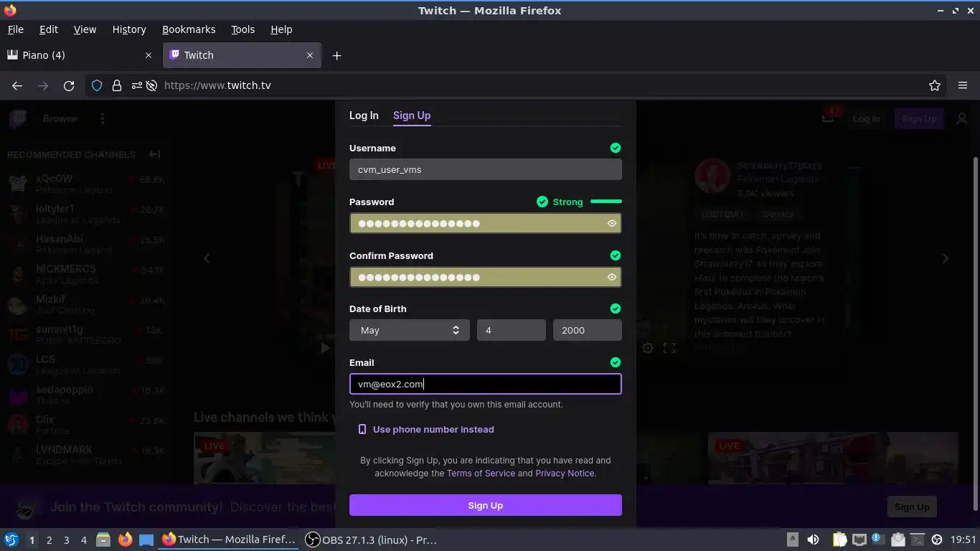This screenshot has height=551, width=980.
Task: Toggle fullscreen on the stream player
Action: [x=669, y=348]
